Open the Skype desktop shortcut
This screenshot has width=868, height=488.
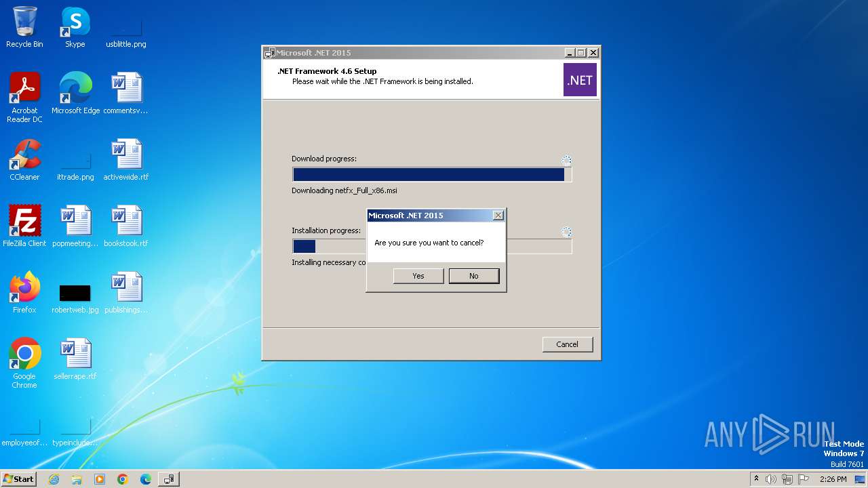pyautogui.click(x=75, y=27)
